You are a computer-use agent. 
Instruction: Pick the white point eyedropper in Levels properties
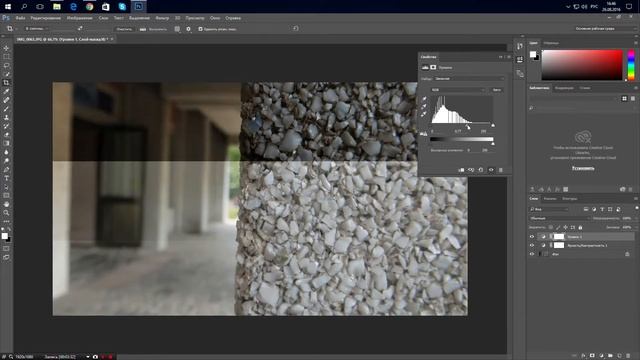tap(424, 114)
